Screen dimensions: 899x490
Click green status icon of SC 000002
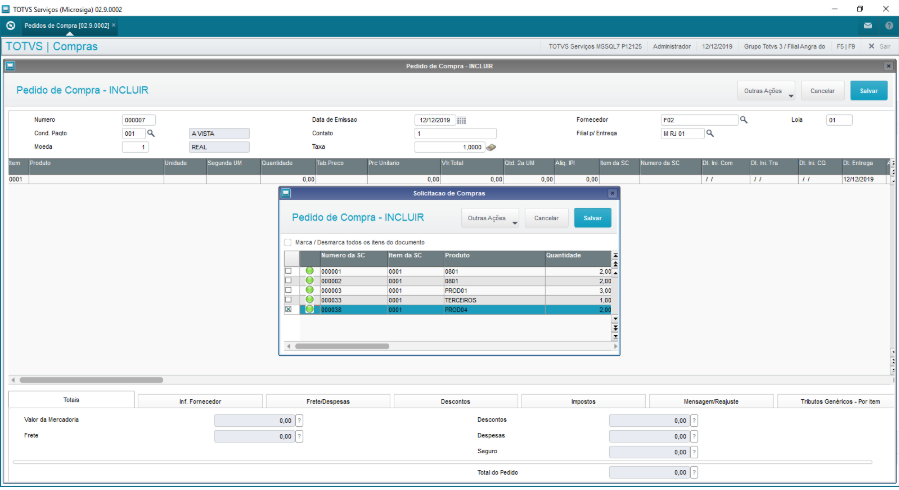tap(310, 281)
